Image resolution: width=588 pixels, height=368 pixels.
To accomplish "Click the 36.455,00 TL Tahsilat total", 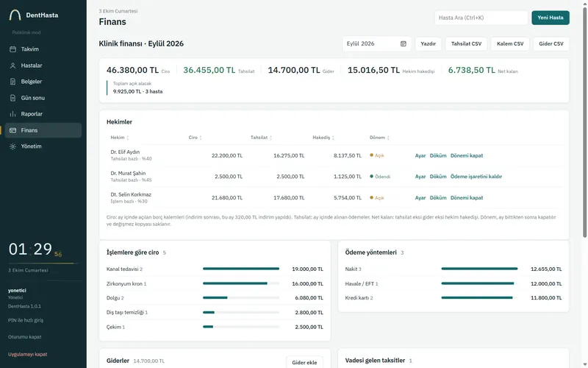I will 209,70.
